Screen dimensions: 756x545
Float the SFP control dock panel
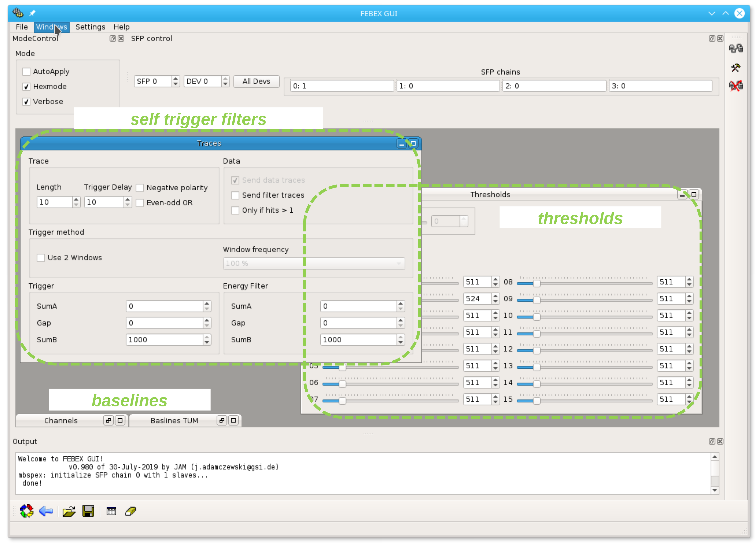click(x=712, y=38)
